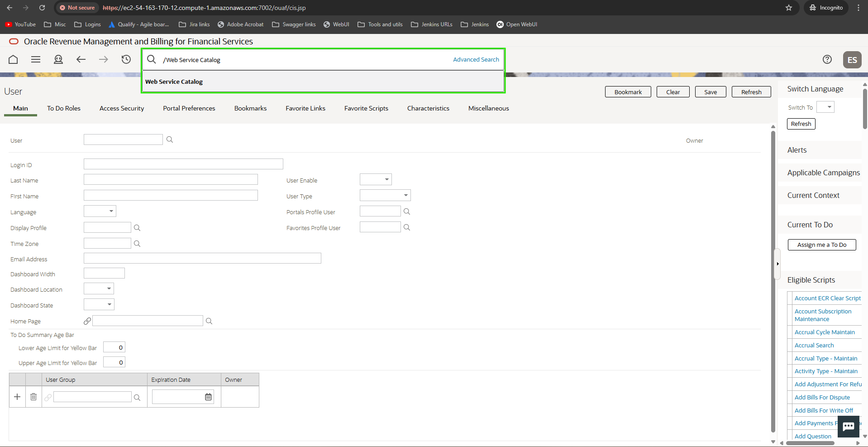The width and height of the screenshot is (868, 447).
Task: Open the Dashboard Location dropdown
Action: tap(99, 289)
